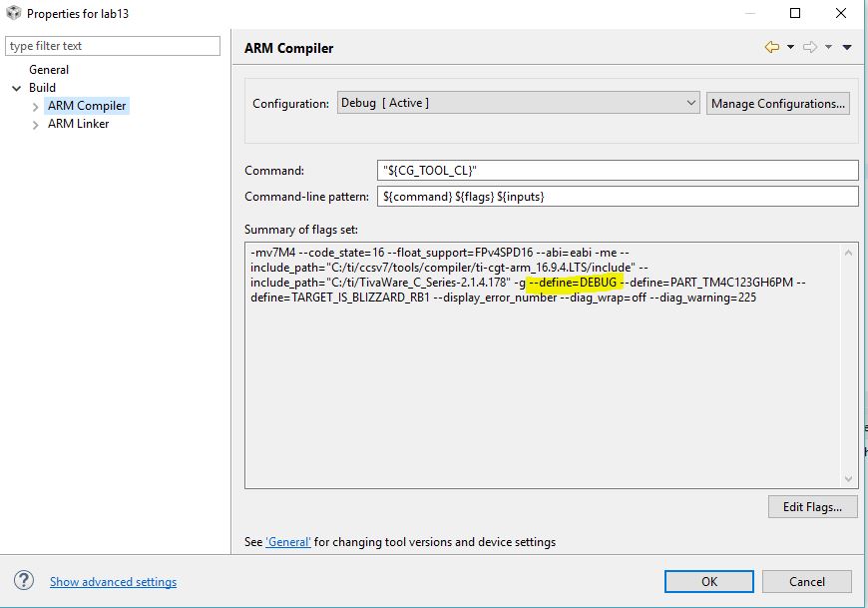Expand the ARM Linker node
The width and height of the screenshot is (868, 608).
pyautogui.click(x=36, y=125)
